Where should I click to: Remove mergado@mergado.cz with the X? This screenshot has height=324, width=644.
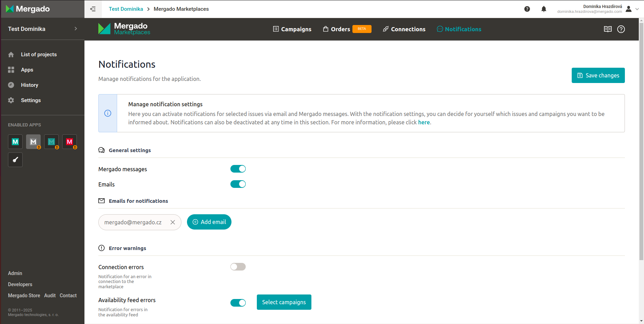pos(173,222)
